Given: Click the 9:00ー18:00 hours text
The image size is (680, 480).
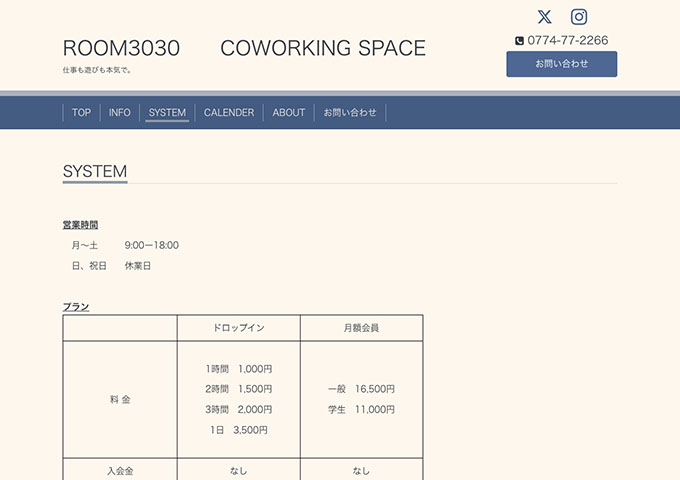Looking at the screenshot, I should [x=152, y=245].
